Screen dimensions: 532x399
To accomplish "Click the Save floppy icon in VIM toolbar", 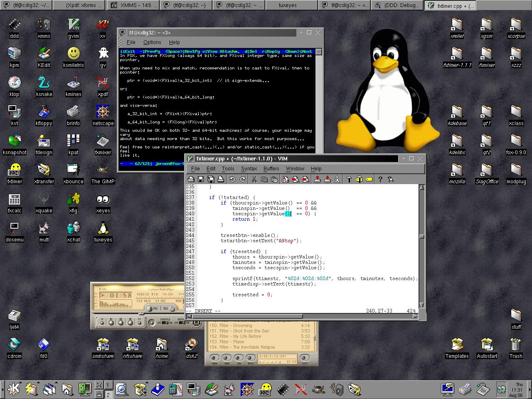I will point(201,179).
